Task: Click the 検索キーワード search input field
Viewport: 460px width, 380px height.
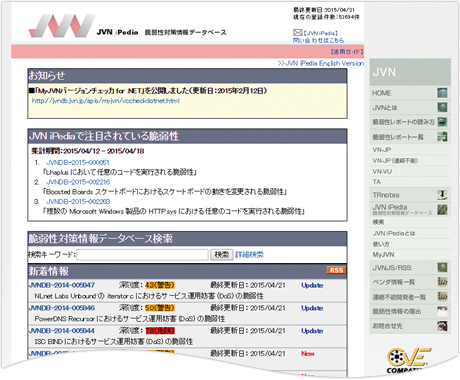Action: click(143, 255)
